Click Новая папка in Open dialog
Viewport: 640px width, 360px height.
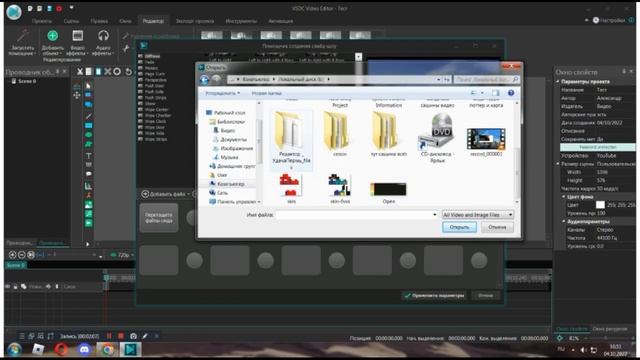tap(267, 93)
